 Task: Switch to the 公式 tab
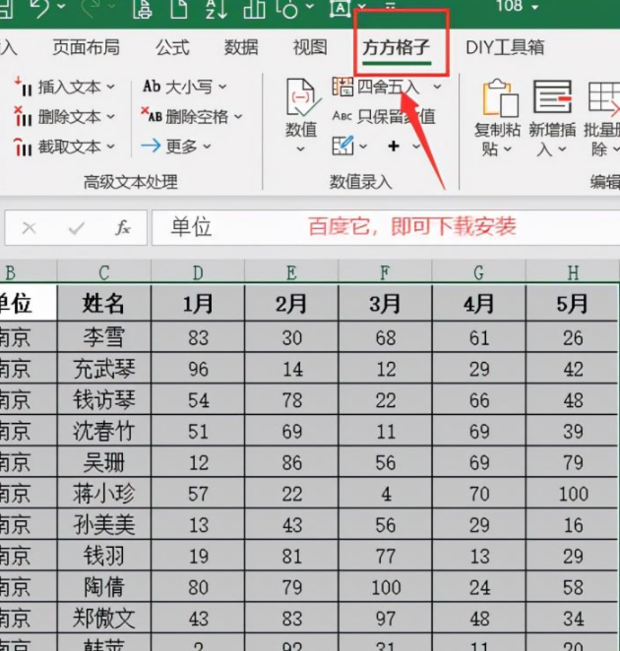pos(172,47)
